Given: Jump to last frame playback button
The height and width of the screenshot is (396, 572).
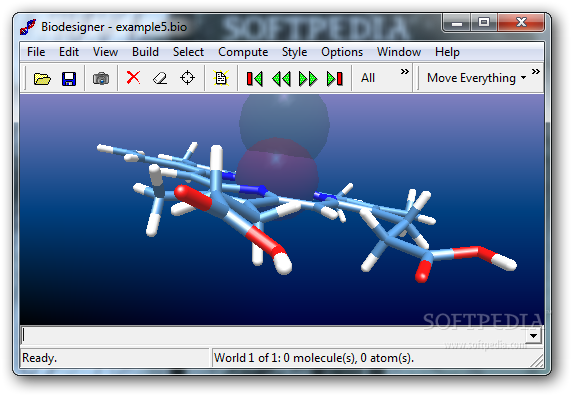Looking at the screenshot, I should (x=335, y=78).
